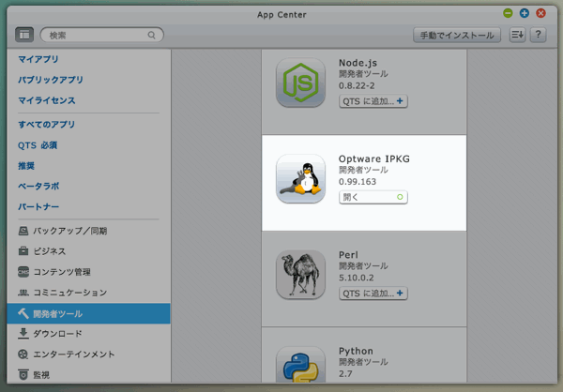Open the 推奨 category
The image size is (563, 392).
(26, 166)
